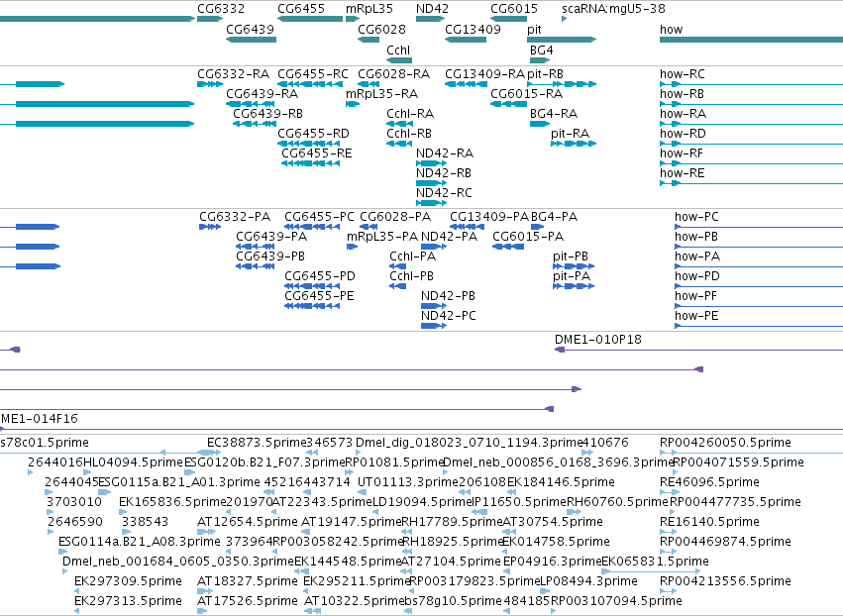Click EST EK297313.5prime label
Viewport: 843px width, 616px height.
click(128, 601)
